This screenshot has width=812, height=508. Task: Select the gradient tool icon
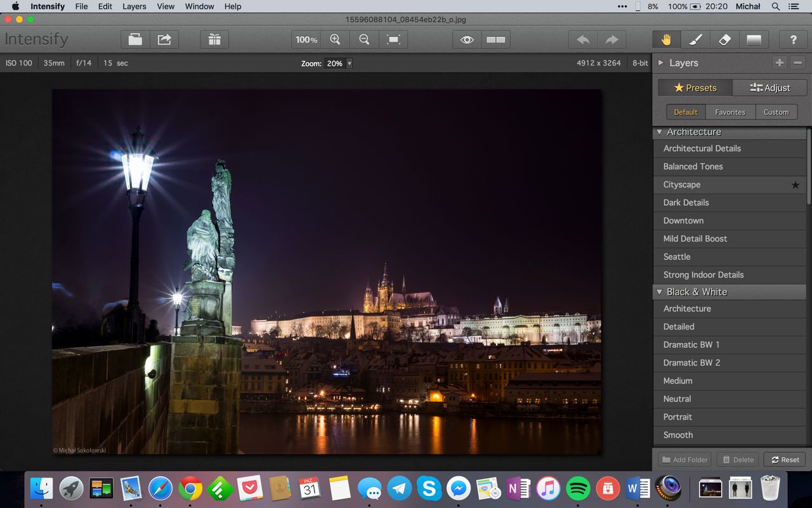pyautogui.click(x=754, y=39)
